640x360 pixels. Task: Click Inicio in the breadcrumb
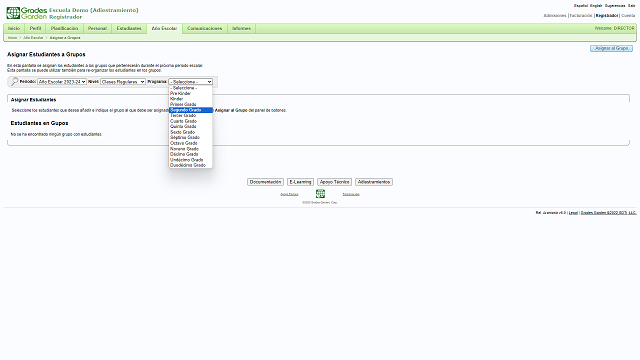(x=12, y=38)
